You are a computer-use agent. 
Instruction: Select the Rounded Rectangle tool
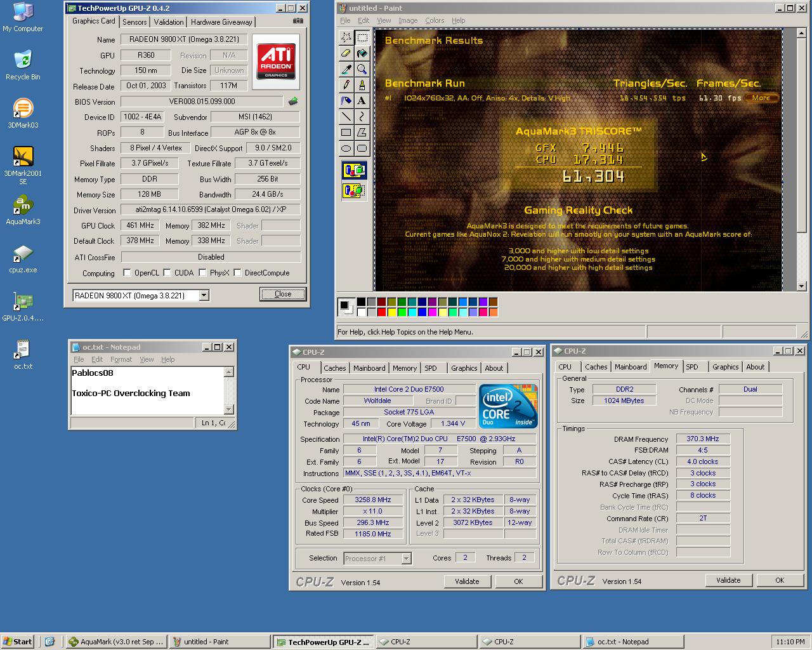pos(362,149)
